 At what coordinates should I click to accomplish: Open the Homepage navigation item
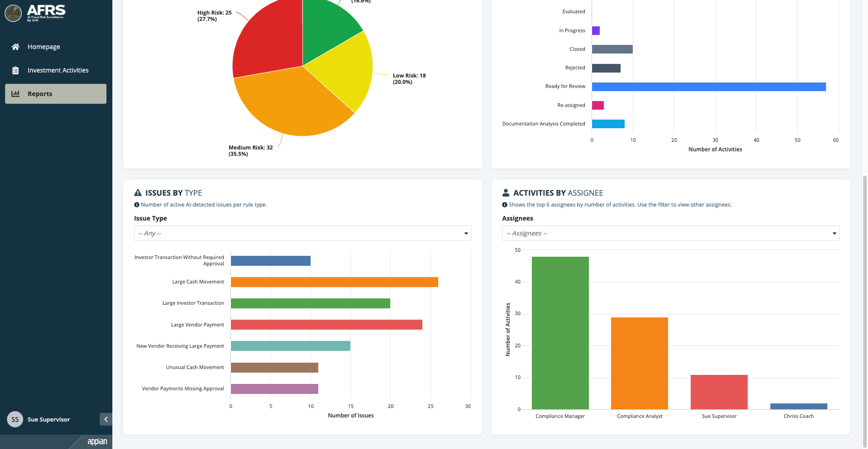tap(56, 47)
